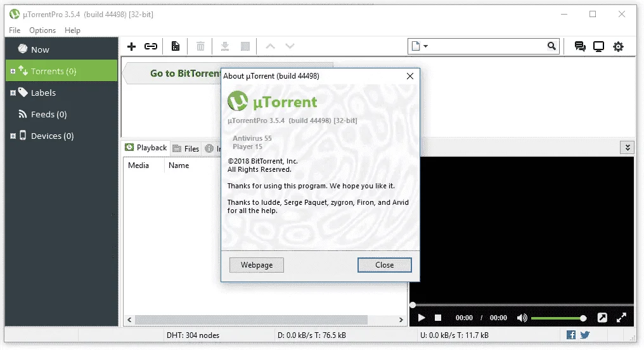Click DHT: 304 nodes status text

pos(193,335)
